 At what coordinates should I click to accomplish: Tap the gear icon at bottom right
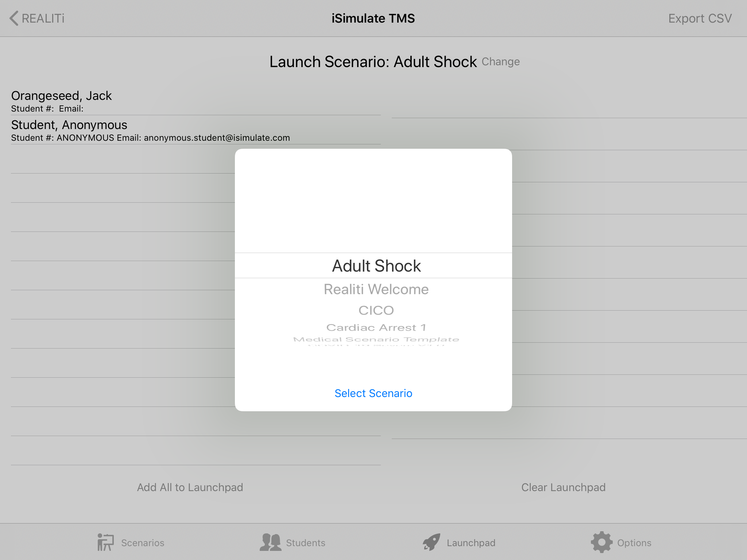click(602, 542)
